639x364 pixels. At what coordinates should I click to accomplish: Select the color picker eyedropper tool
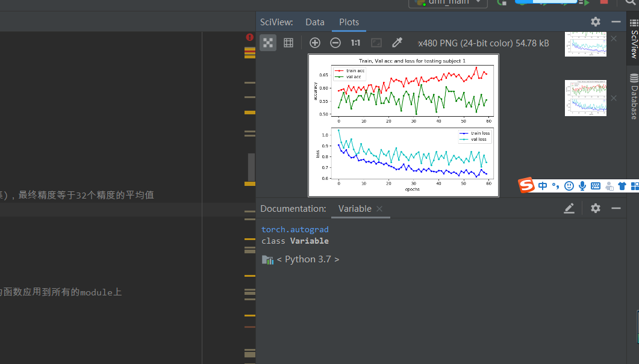pyautogui.click(x=396, y=42)
